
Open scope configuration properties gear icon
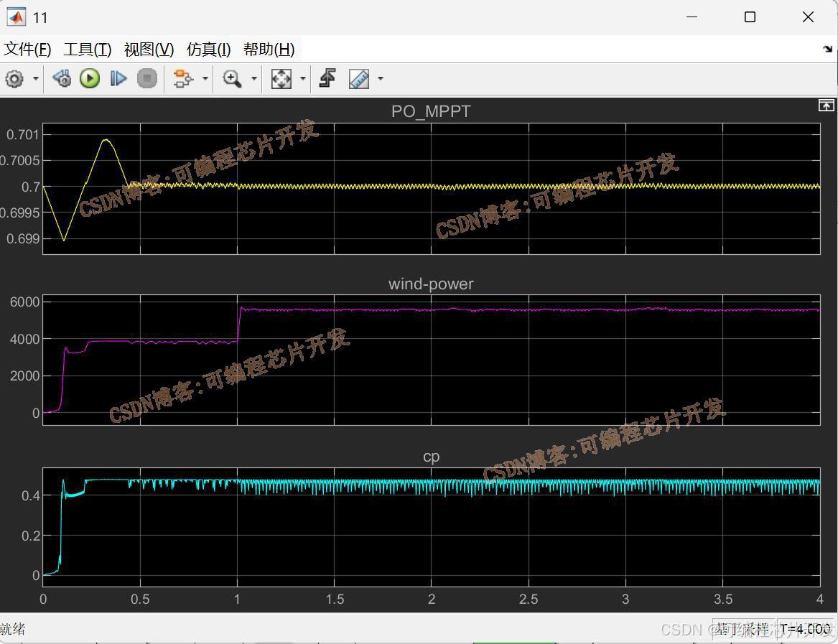(14, 79)
